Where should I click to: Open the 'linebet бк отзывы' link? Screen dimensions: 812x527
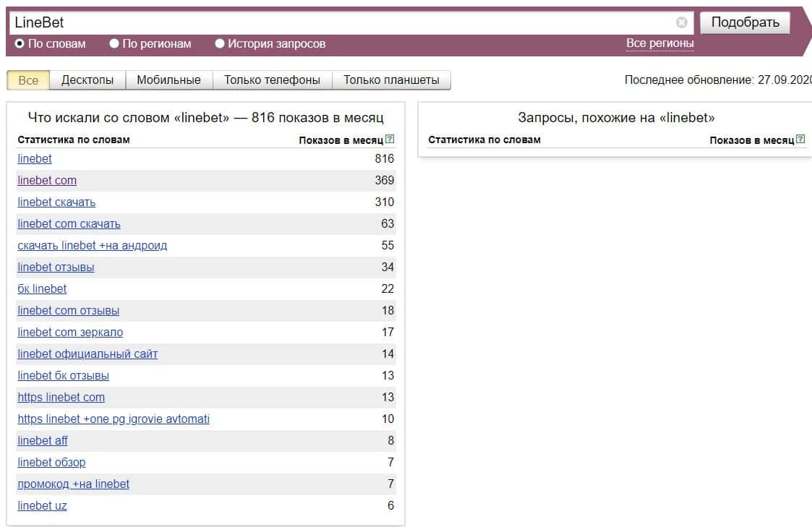63,376
